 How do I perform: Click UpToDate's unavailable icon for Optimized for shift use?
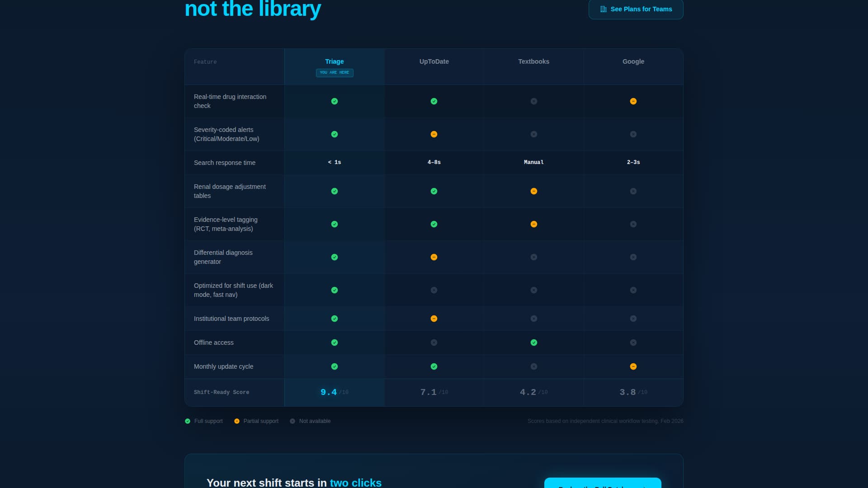point(434,290)
